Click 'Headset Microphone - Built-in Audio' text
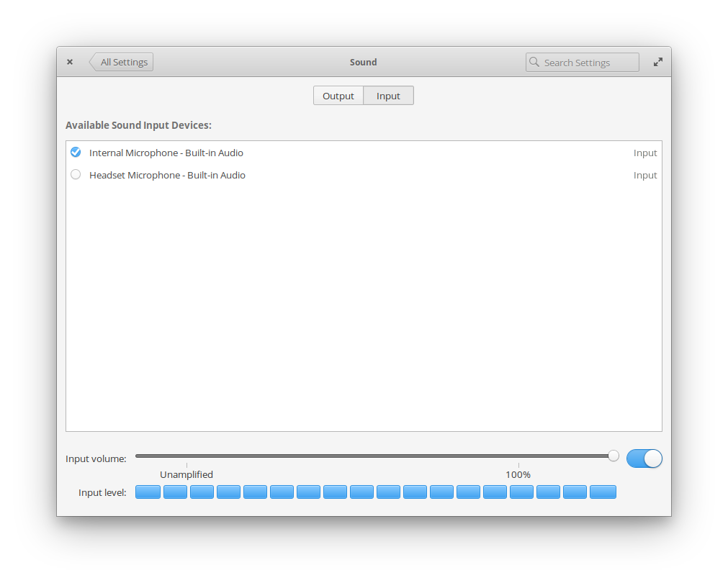The image size is (728, 583). tap(167, 175)
